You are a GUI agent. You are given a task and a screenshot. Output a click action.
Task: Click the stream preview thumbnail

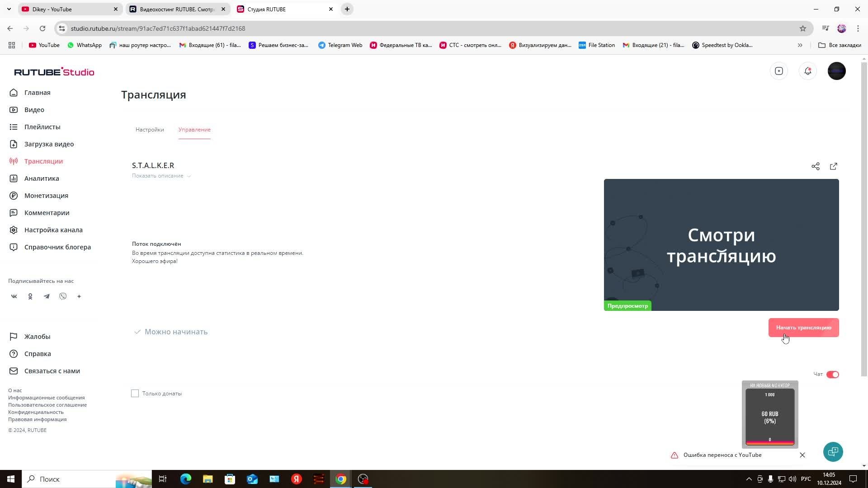(721, 244)
